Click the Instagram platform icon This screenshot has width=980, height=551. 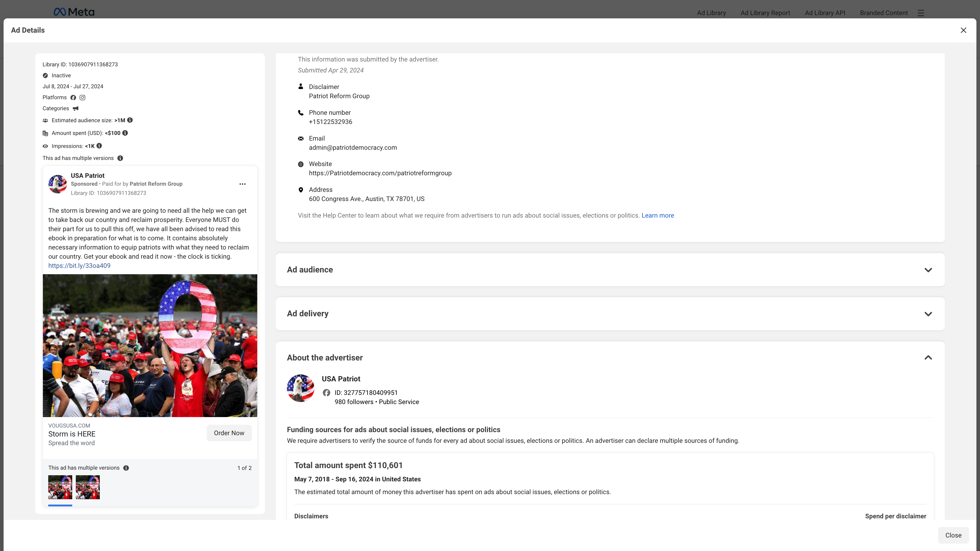[x=82, y=98]
